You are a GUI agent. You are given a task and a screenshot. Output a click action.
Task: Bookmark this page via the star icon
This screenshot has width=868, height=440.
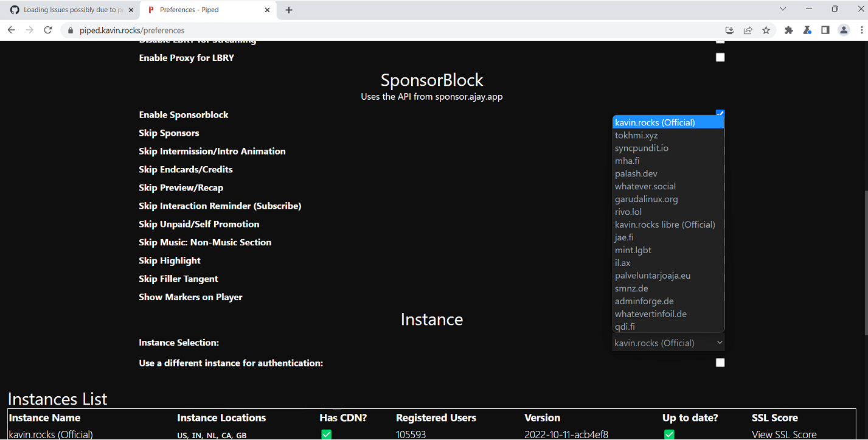pos(766,29)
